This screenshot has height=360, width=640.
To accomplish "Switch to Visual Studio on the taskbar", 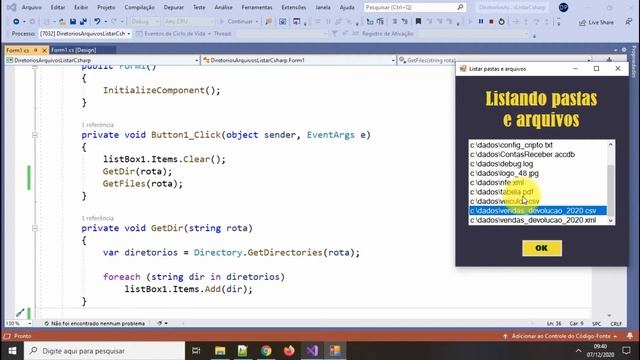I will click(312, 351).
